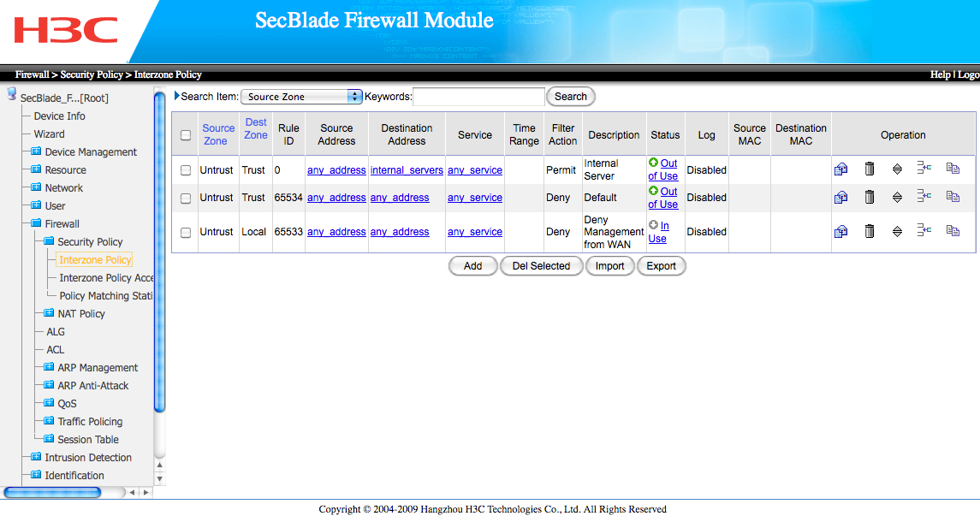Viewport: 980px width, 516px height.
Task: Insert a rule using rule 65534's insert icon
Action: click(x=924, y=196)
